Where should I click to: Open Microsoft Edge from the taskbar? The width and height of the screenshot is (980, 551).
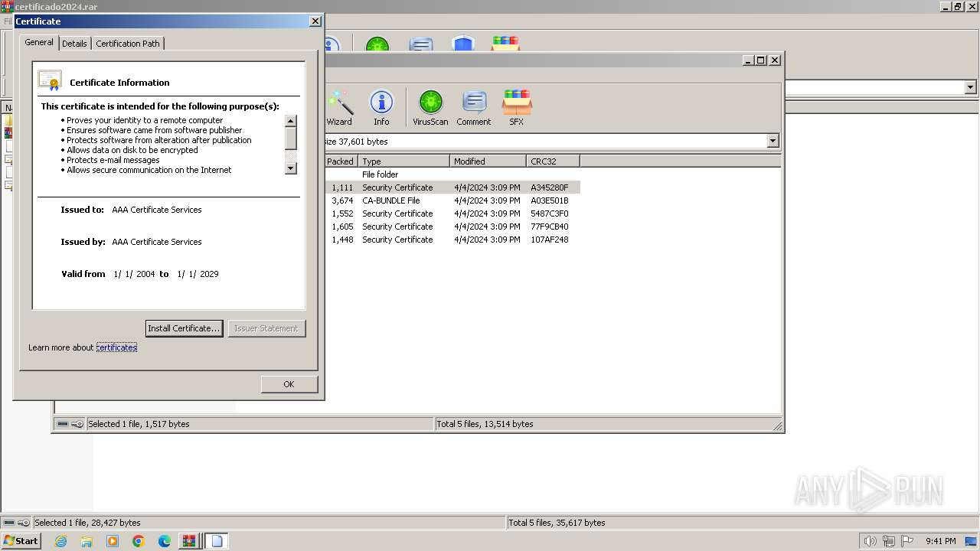165,541
